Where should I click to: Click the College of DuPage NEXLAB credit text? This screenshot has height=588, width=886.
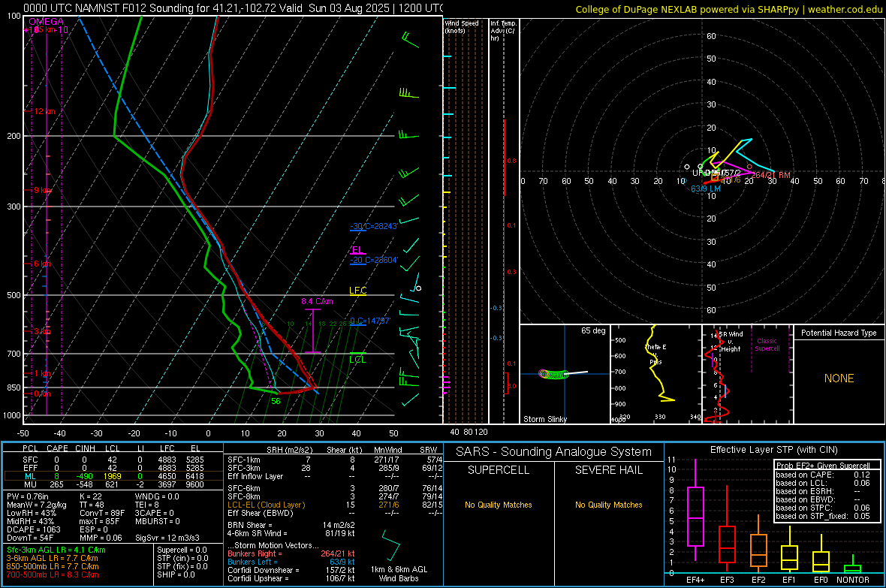point(728,9)
